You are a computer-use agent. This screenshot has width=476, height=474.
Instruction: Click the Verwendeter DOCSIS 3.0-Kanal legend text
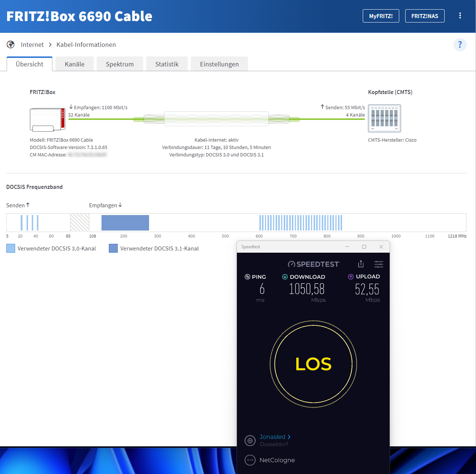coord(56,249)
